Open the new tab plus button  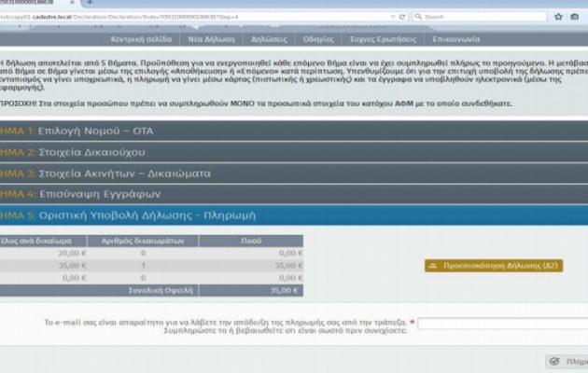pos(90,2)
